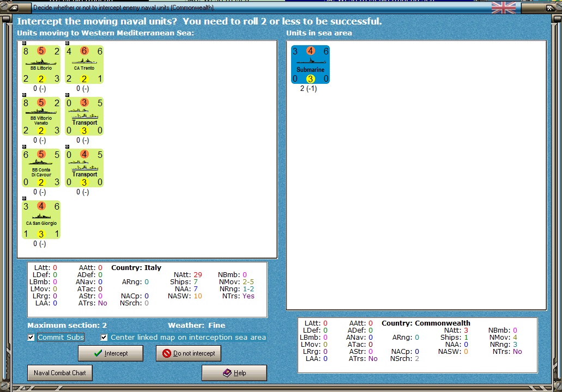Click the Units in sea area heading
The width and height of the screenshot is (562, 392).
(x=319, y=33)
